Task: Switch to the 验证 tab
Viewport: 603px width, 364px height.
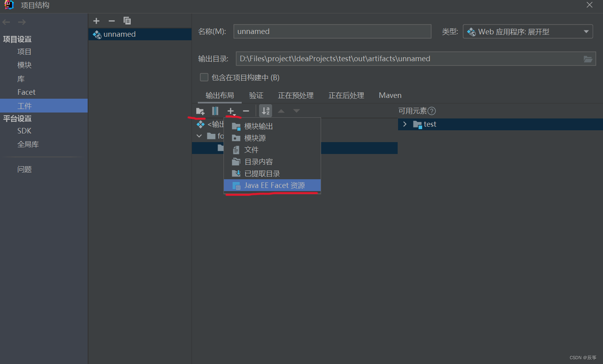Action: pyautogui.click(x=256, y=96)
